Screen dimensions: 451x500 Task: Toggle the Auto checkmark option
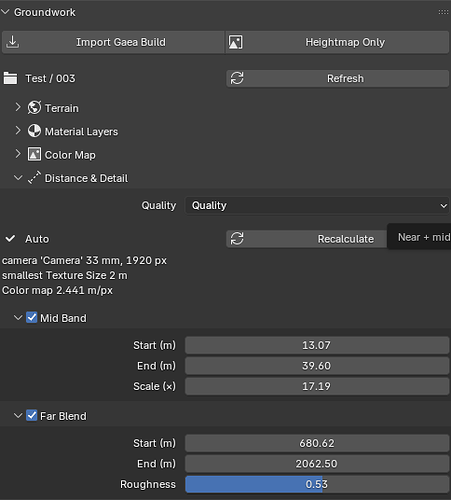(10, 239)
